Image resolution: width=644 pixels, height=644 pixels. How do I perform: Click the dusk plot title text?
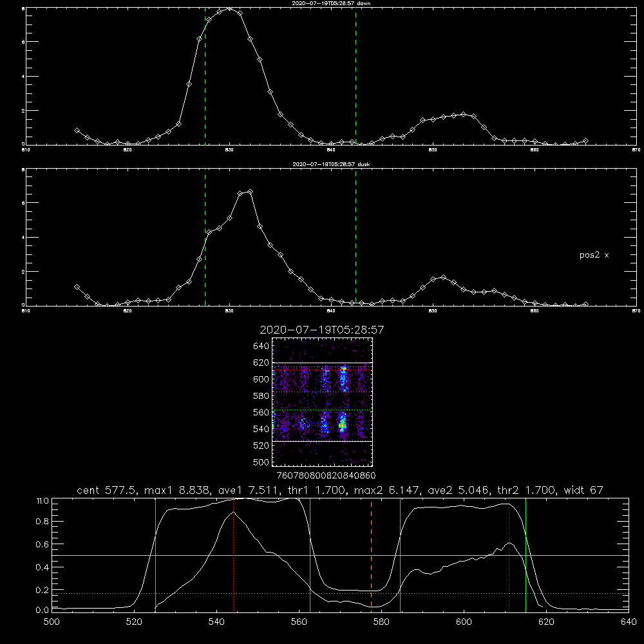coord(330,164)
